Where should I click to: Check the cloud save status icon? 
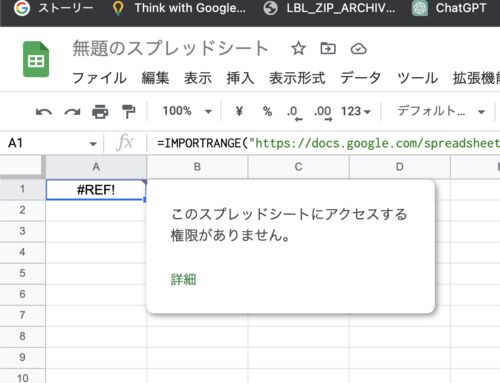(359, 49)
